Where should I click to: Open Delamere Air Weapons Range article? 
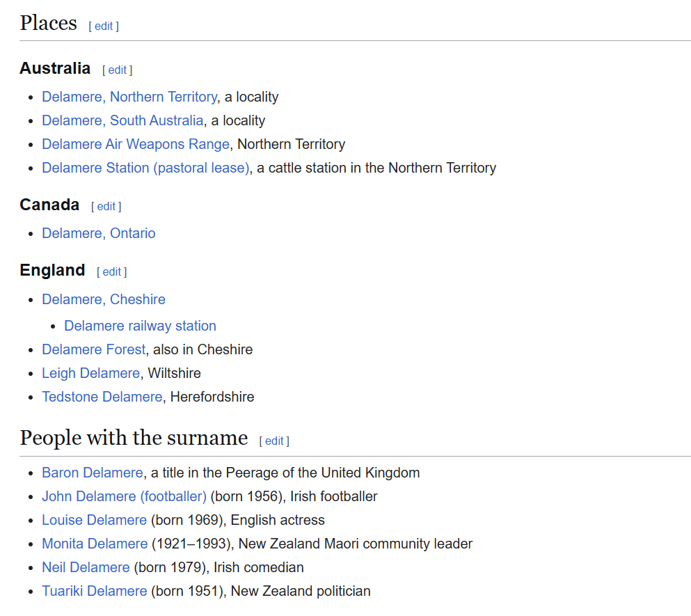[x=135, y=144]
